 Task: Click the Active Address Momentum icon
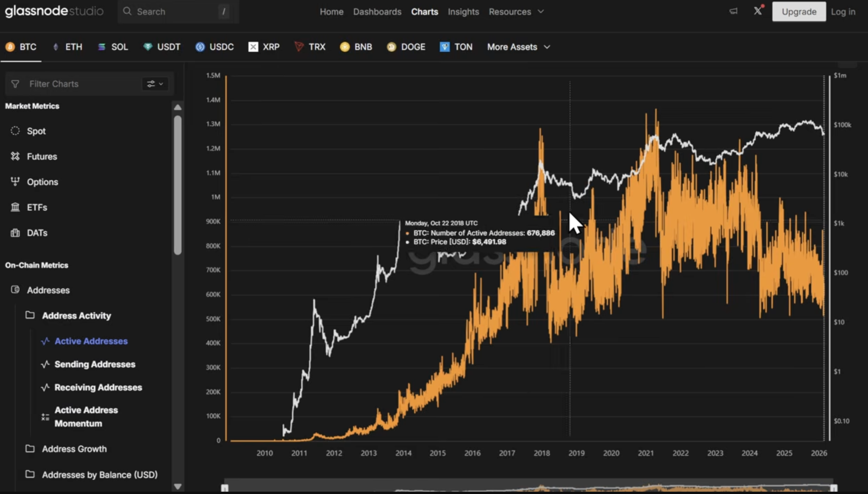[x=45, y=417]
